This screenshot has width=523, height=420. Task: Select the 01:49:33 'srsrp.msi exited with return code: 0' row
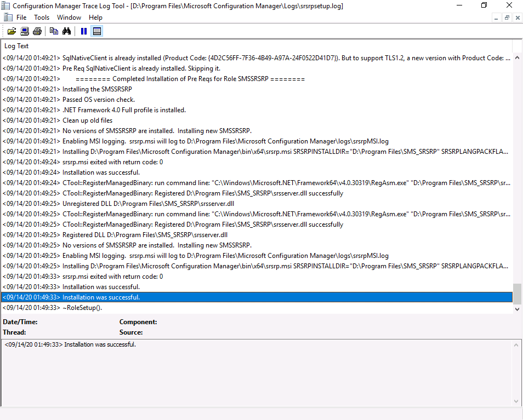tap(257, 277)
